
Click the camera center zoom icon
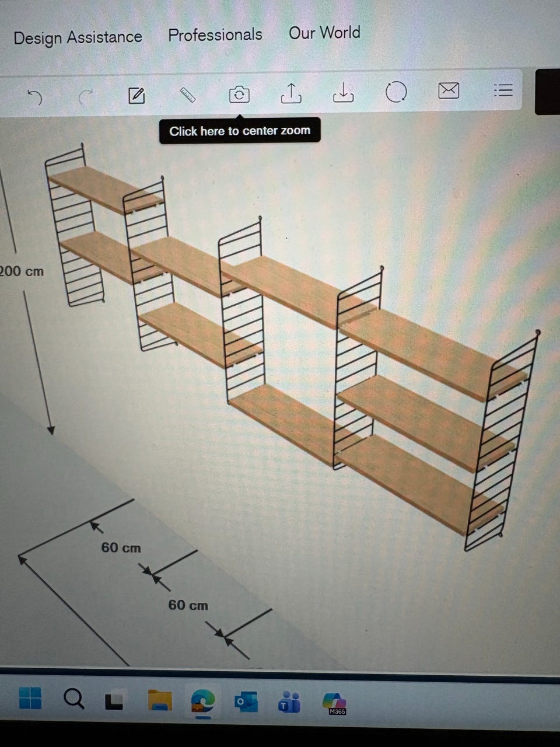tap(239, 94)
